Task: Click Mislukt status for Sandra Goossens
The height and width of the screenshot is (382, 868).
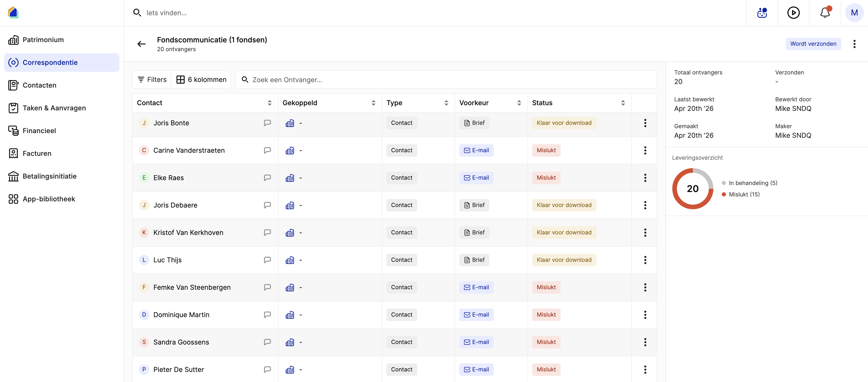Action: coord(546,342)
